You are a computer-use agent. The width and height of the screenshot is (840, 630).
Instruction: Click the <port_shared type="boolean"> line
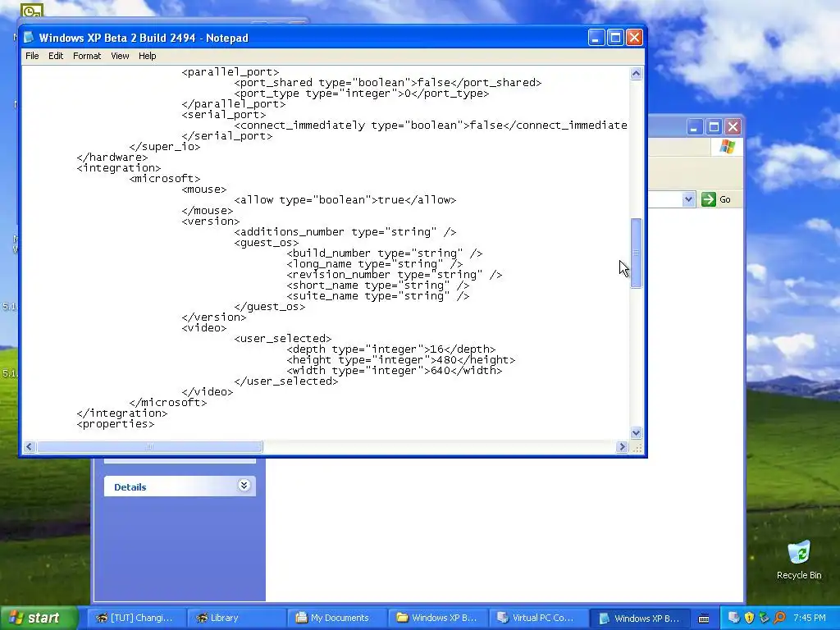coord(388,83)
